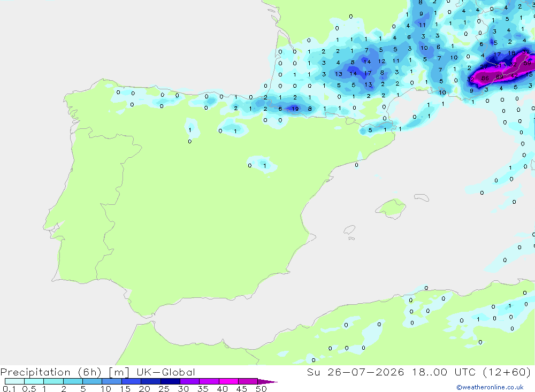The width and height of the screenshot is (535, 392).
Task: Pick the 5–10 legend color swatch
Action: point(92,381)
